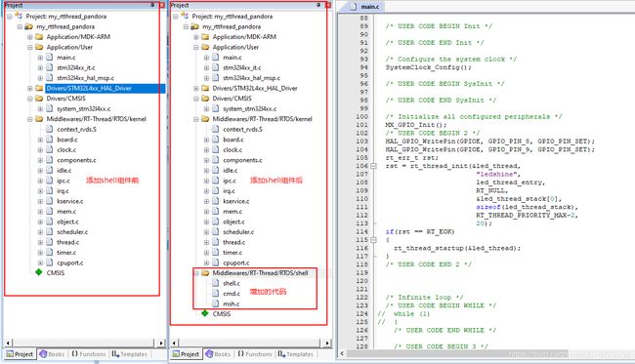Select components.c in left panel
The height and width of the screenshot is (364, 635).
(x=76, y=160)
